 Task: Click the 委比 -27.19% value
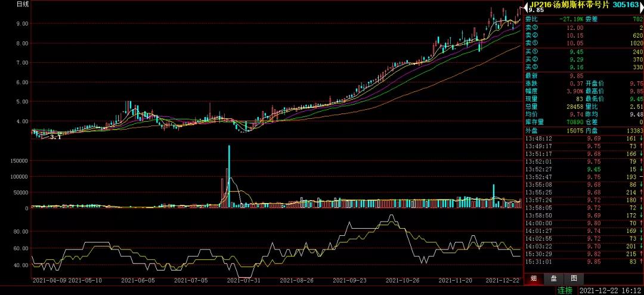(570, 19)
